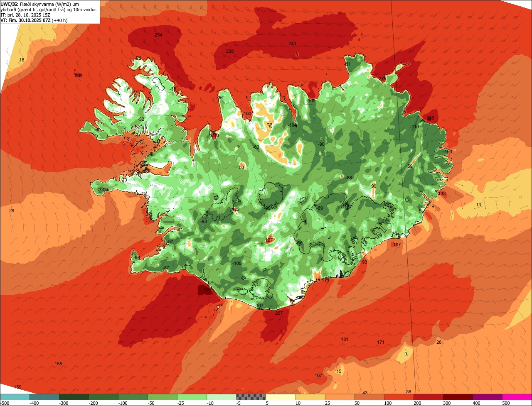Click the -103 value by the eastern fjords

pos(447,152)
